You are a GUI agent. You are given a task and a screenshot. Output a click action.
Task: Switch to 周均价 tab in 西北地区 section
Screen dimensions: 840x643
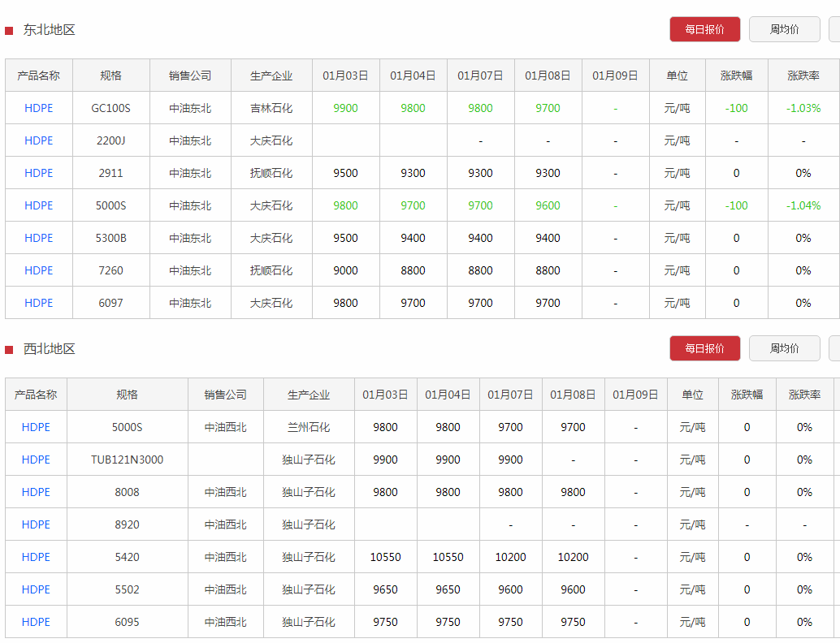(784, 348)
